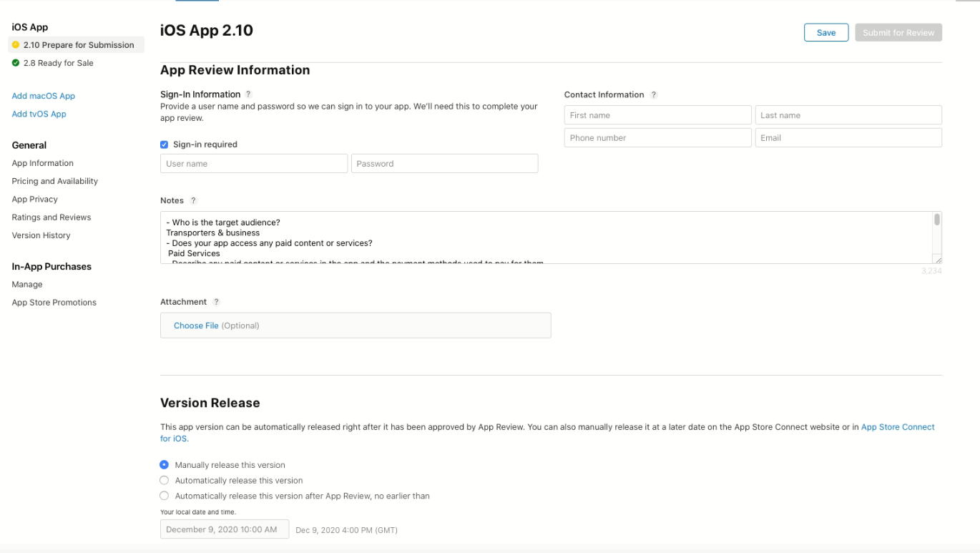Viewport: 980px width, 553px height.
Task: Click the Notes help icon
Action: (192, 200)
